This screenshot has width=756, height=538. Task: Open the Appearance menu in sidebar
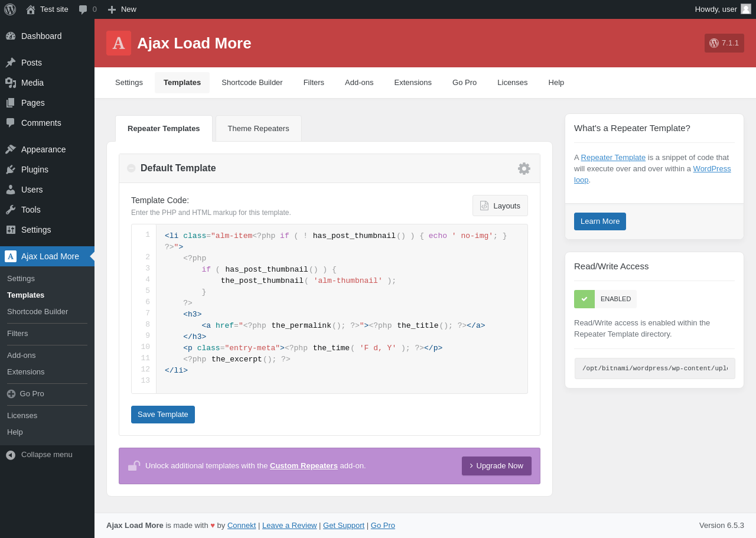point(43,149)
